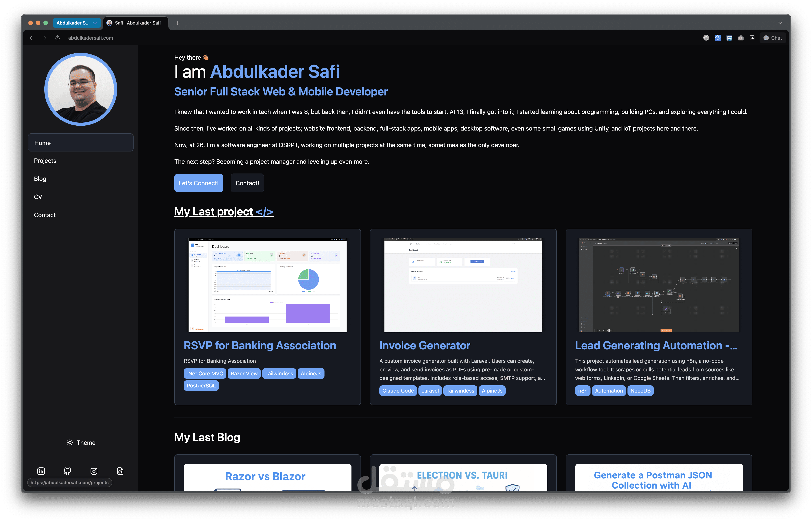Open the LinkedIn profile icon in sidebar

coord(41,471)
